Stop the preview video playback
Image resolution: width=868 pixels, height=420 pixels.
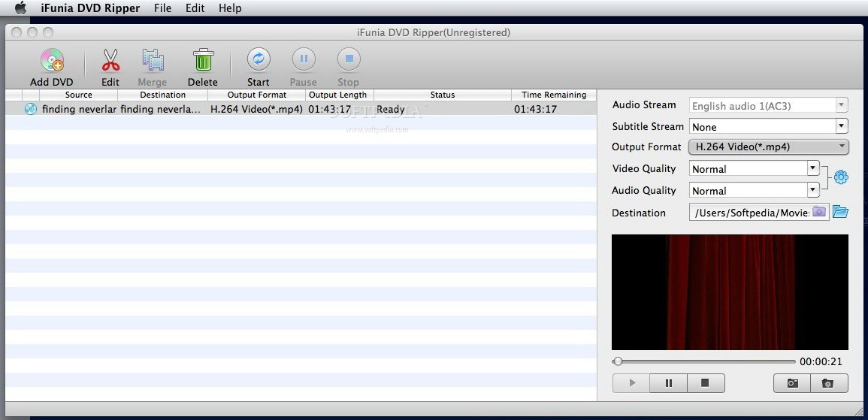[x=705, y=383]
